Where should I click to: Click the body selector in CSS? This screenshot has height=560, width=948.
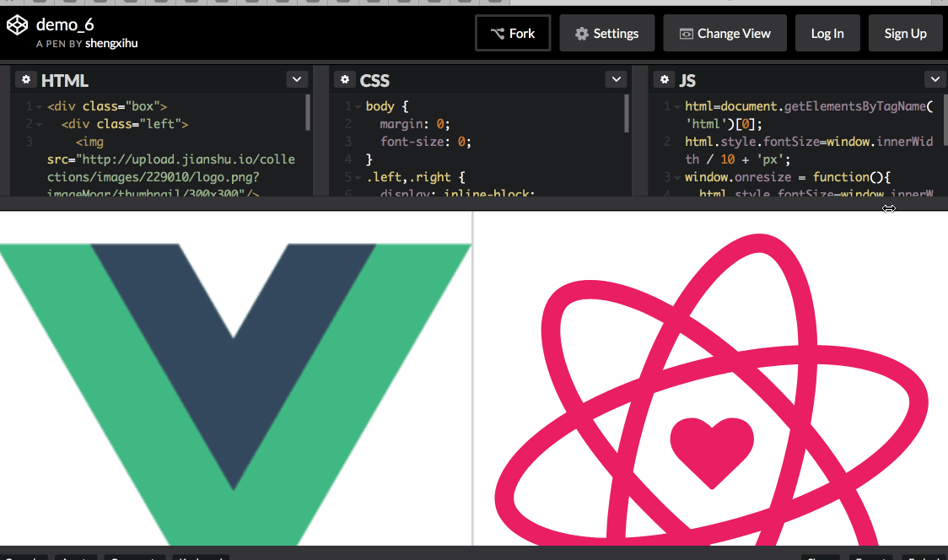pos(380,106)
